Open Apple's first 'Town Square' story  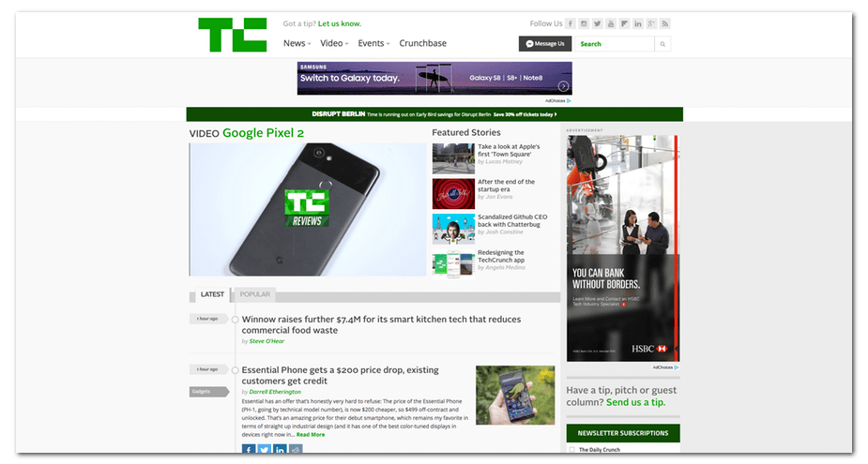[x=509, y=150]
